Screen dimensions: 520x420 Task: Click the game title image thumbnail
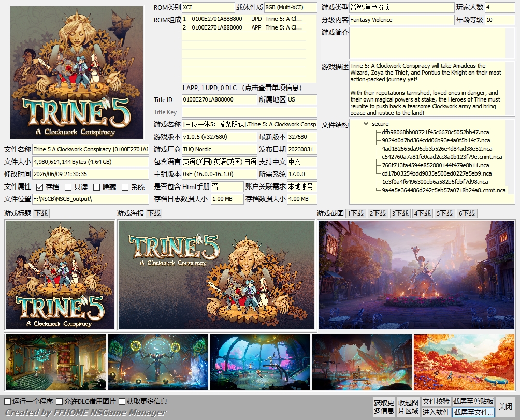click(x=60, y=275)
